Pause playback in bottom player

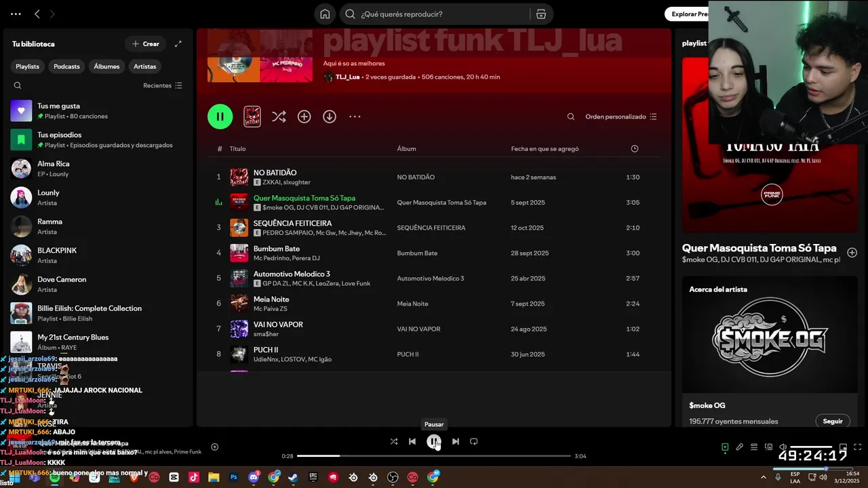(433, 441)
